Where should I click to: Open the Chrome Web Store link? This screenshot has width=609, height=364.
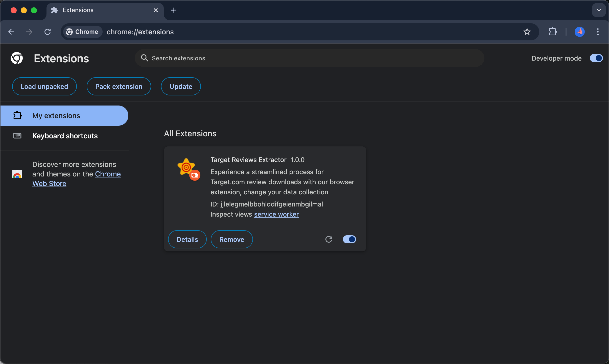click(77, 179)
